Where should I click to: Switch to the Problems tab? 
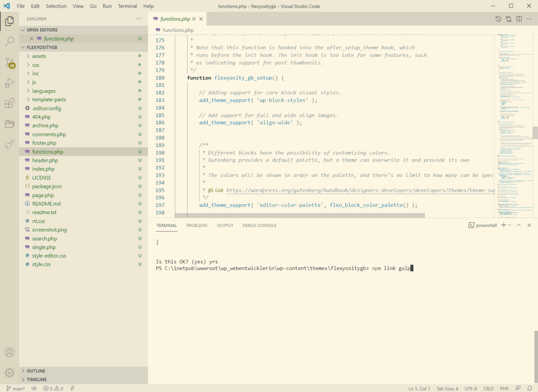click(x=197, y=225)
